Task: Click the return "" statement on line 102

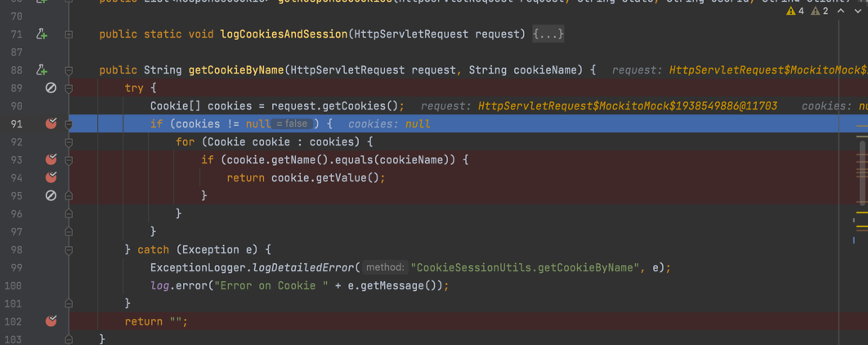Action: pyautogui.click(x=157, y=321)
